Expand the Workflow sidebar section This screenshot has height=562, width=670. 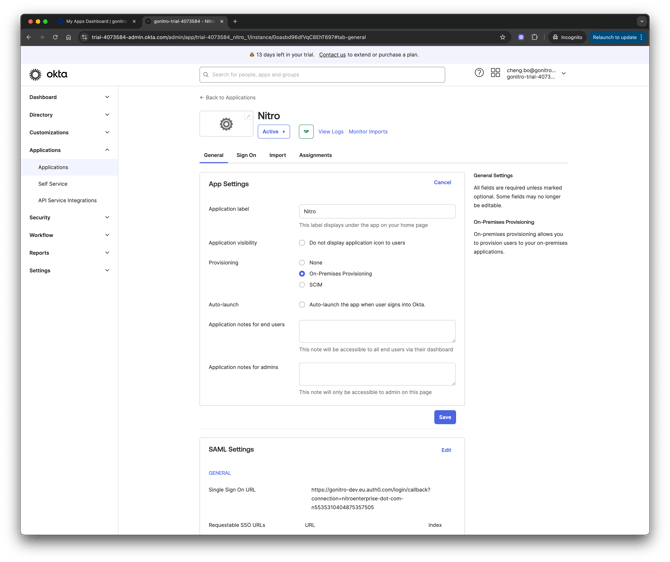click(x=69, y=235)
